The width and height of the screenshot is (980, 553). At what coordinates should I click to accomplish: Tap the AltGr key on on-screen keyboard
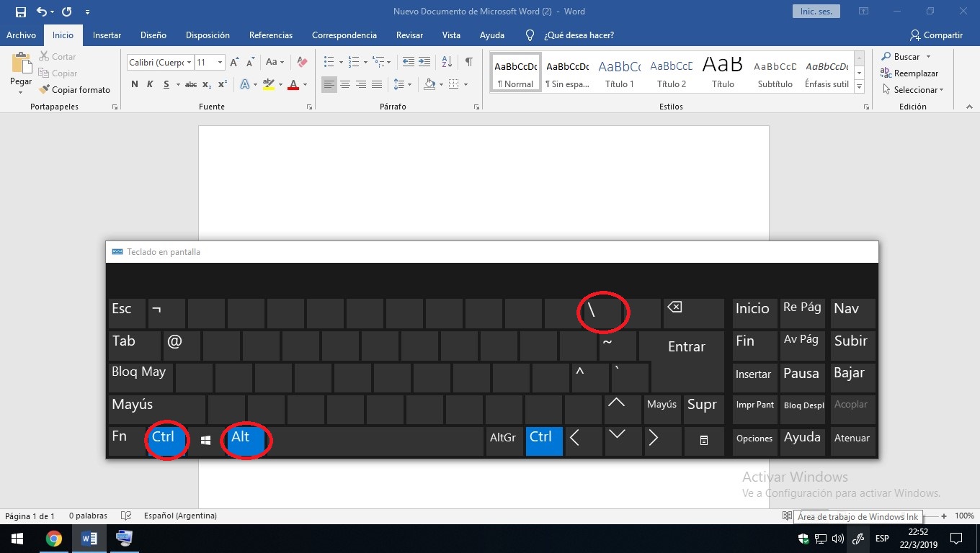[x=503, y=440]
